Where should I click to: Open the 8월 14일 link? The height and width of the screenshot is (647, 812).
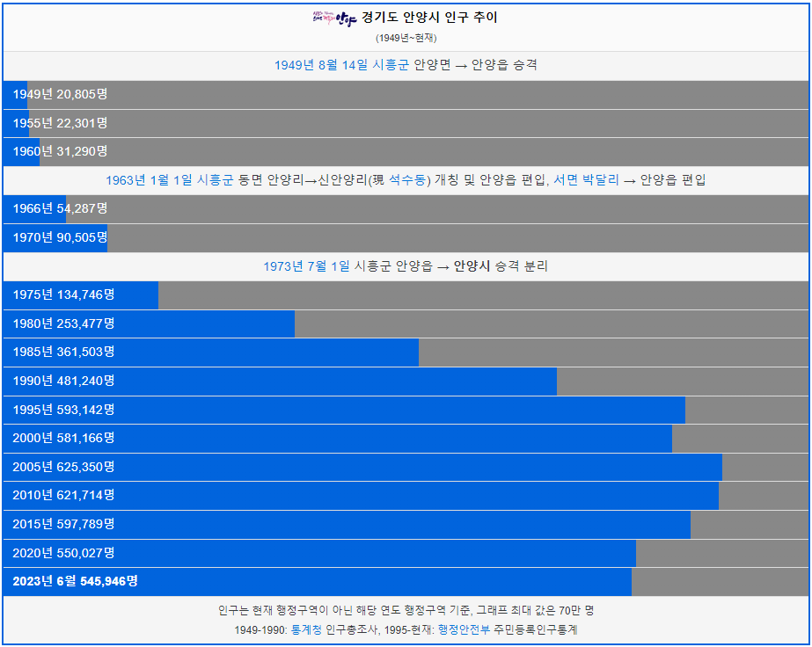tap(343, 65)
